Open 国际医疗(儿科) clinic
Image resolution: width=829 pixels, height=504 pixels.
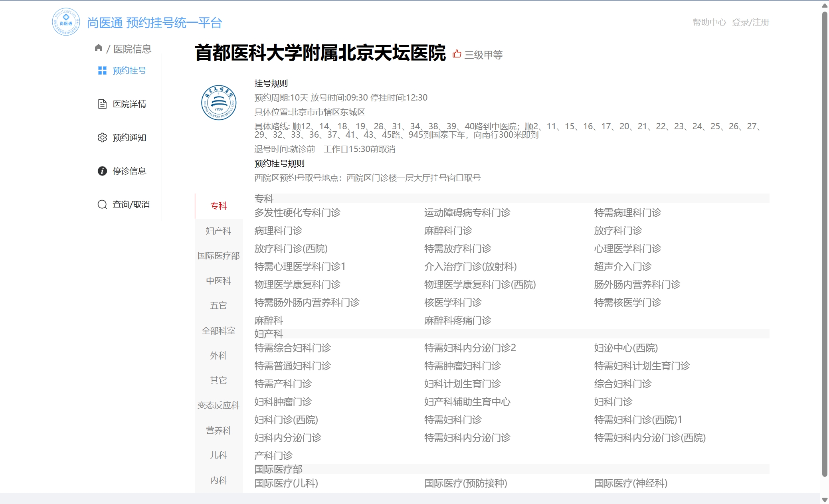286,483
